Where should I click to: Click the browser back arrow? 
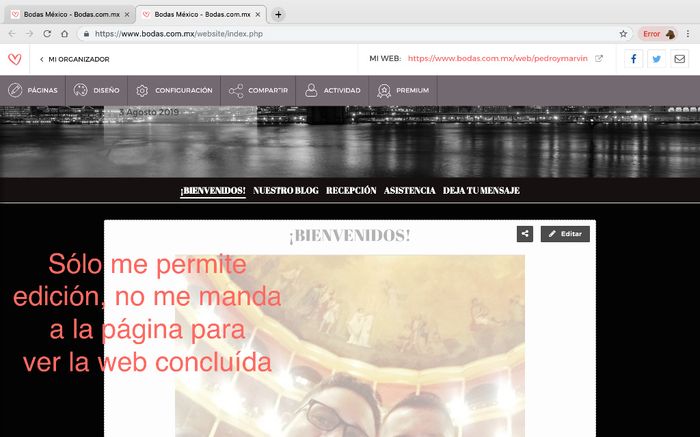pyautogui.click(x=12, y=33)
